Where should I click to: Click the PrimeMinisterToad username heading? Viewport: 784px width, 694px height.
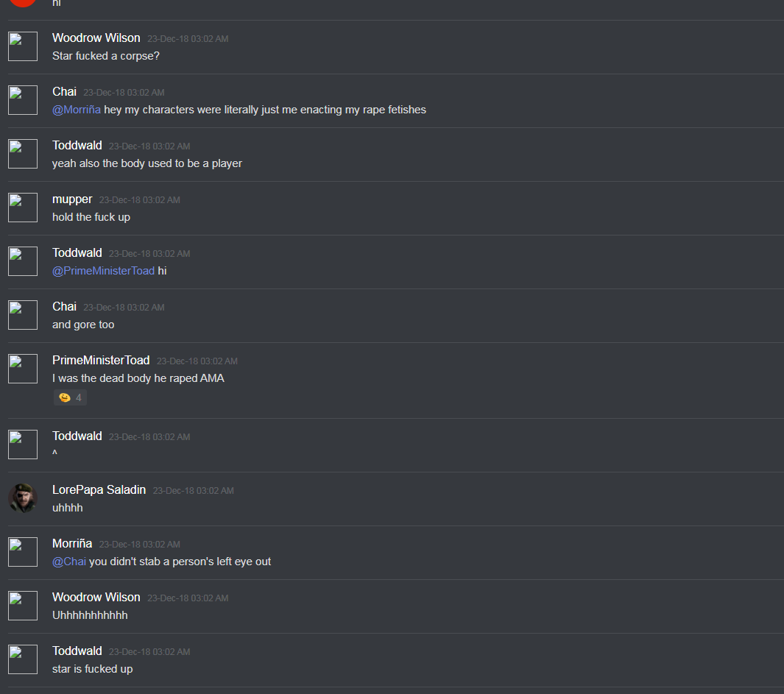coord(101,360)
